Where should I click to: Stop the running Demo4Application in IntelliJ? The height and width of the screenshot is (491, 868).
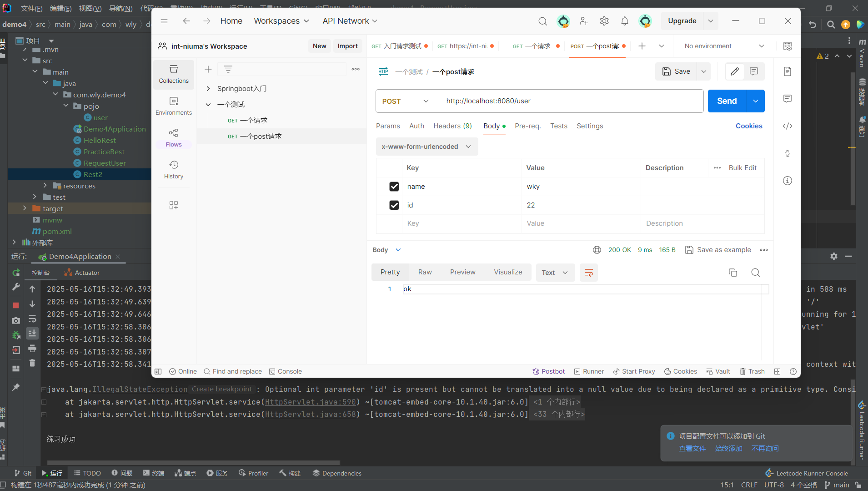pos(16,305)
